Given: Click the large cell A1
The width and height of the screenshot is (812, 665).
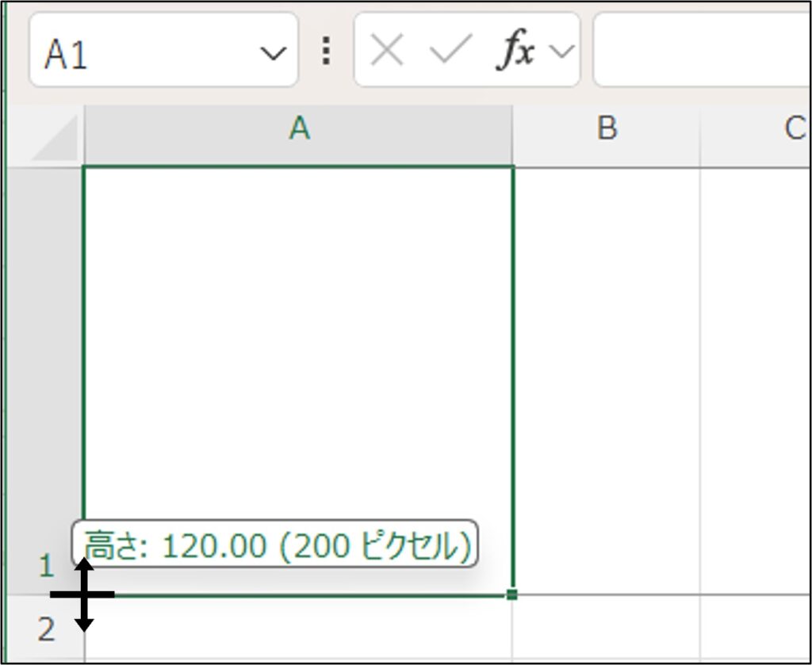Looking at the screenshot, I should (x=298, y=357).
